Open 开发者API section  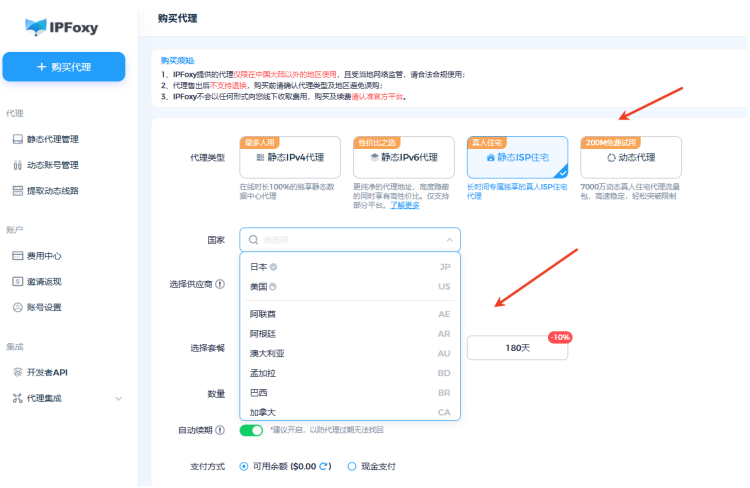pos(46,372)
